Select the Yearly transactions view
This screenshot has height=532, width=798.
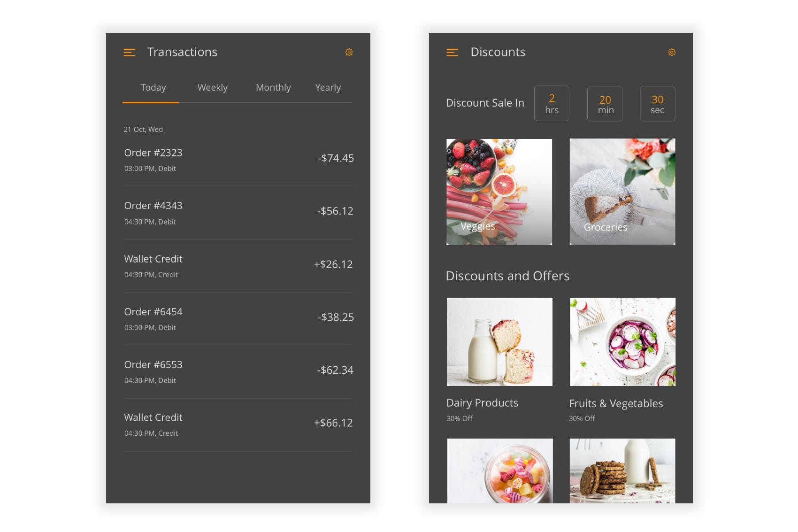pos(328,87)
